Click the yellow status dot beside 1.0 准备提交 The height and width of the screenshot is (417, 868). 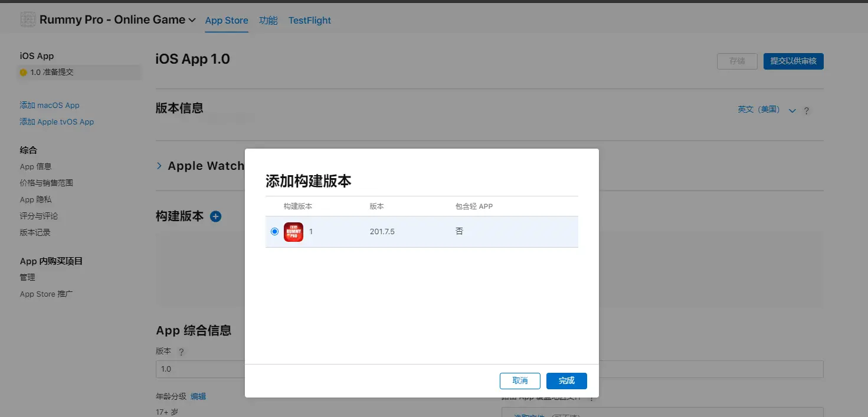coord(24,73)
